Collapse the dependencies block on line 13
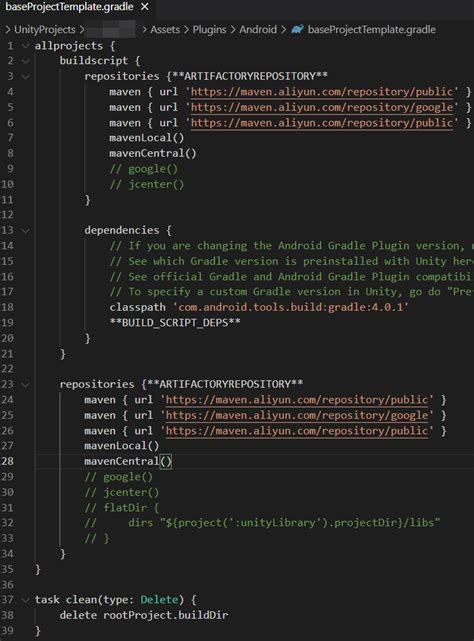The height and width of the screenshot is (641, 474). pyautogui.click(x=25, y=231)
